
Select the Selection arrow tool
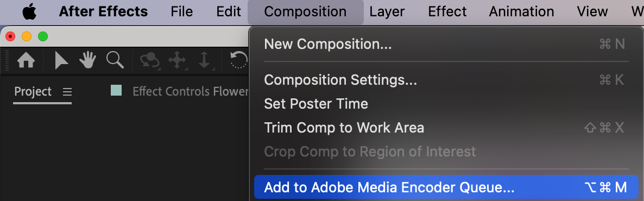[61, 61]
